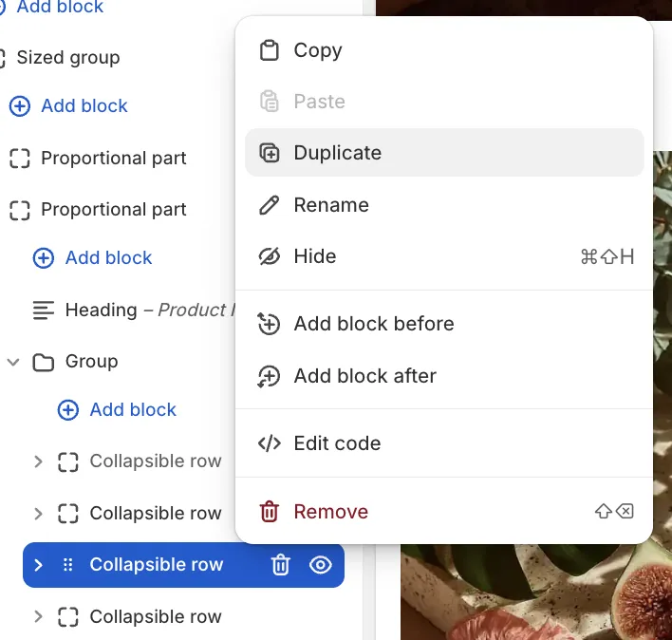Select Add block before menu entry
This screenshot has height=640, width=672.
pyautogui.click(x=373, y=324)
